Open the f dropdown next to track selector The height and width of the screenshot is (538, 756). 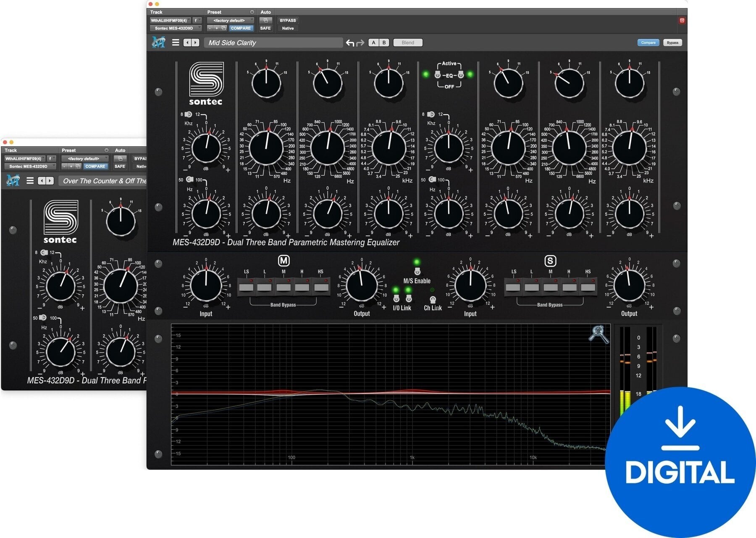coord(197,20)
